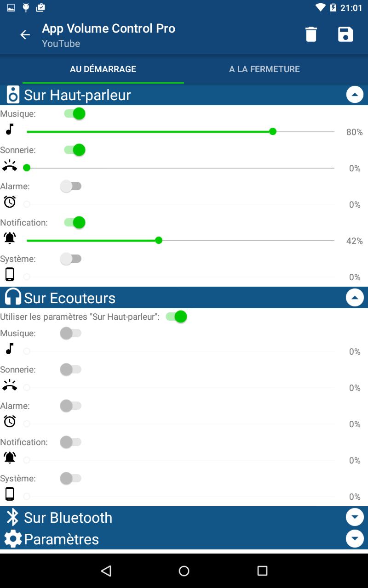Collapse the Sur Haut-parleur section

pos(355,95)
